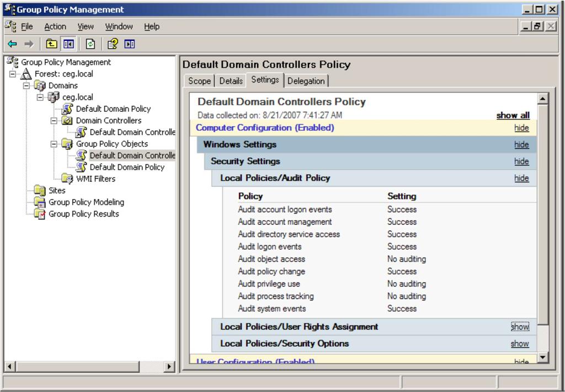565x392 pixels.
Task: Click the tree pane scroll right arrow
Action: (x=169, y=367)
